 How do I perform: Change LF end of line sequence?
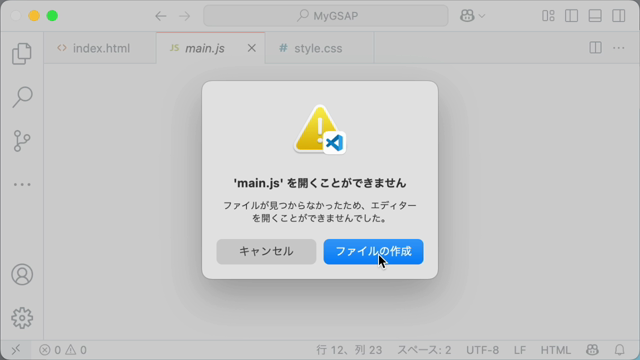click(x=520, y=350)
